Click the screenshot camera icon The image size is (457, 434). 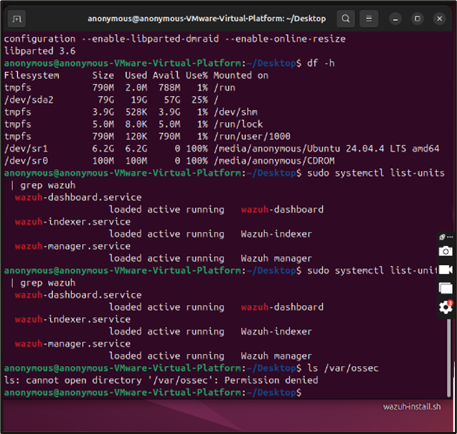coord(446,251)
